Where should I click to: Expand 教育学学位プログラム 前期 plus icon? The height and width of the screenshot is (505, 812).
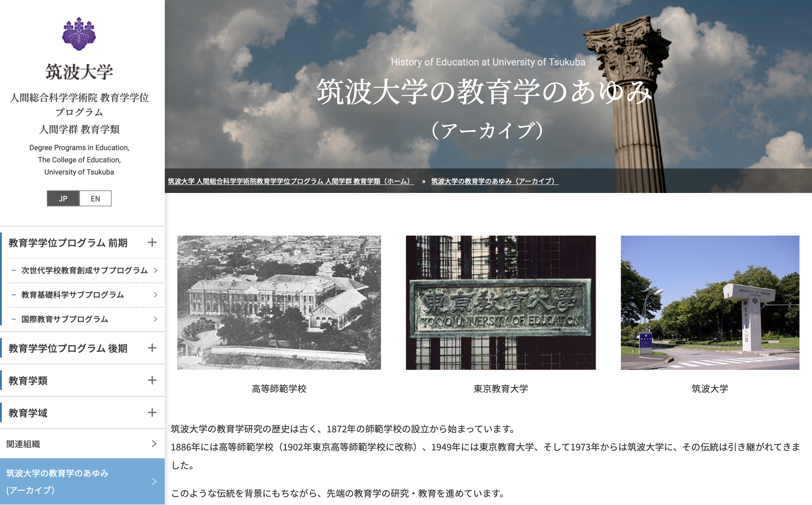152,242
